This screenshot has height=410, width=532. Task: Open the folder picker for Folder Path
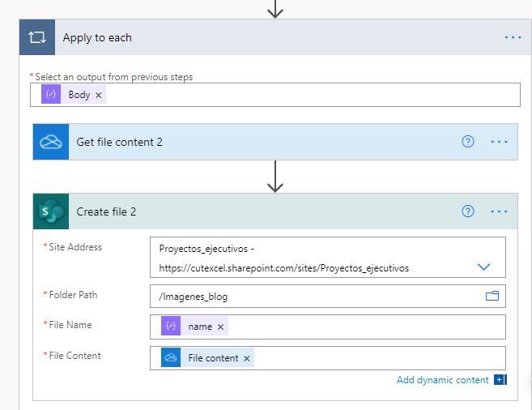click(492, 296)
